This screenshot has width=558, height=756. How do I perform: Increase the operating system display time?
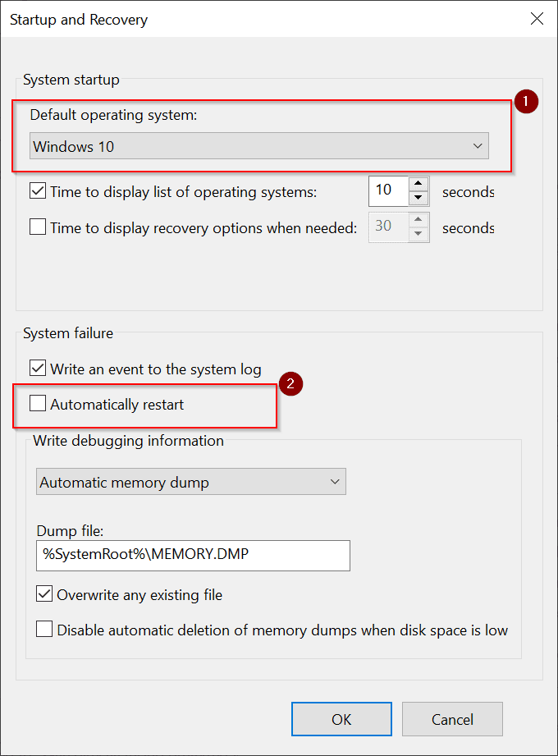418,183
